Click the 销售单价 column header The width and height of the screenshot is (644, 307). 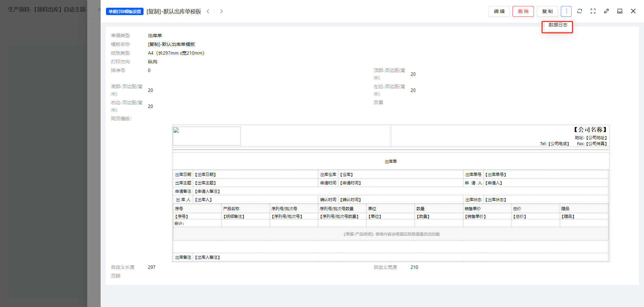(x=473, y=208)
